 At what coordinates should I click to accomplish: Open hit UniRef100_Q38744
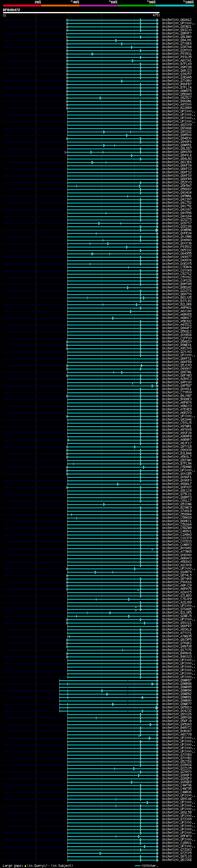177,47
